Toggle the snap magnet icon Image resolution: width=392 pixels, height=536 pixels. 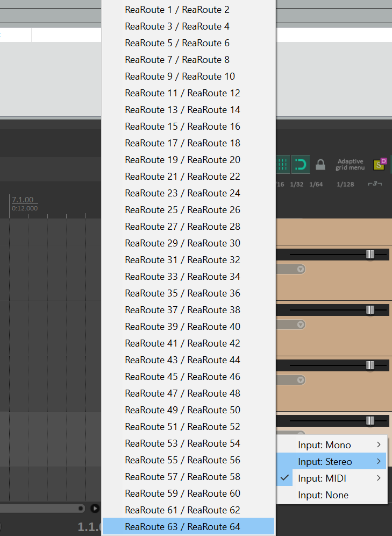pyautogui.click(x=301, y=165)
